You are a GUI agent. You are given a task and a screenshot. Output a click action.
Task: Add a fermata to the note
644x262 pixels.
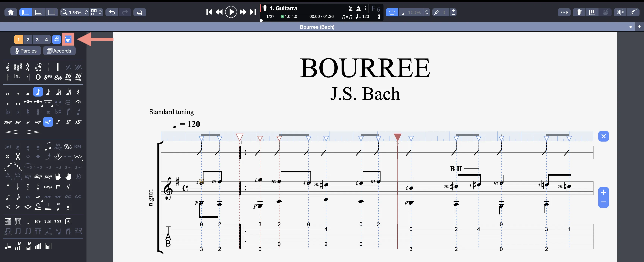click(x=78, y=102)
